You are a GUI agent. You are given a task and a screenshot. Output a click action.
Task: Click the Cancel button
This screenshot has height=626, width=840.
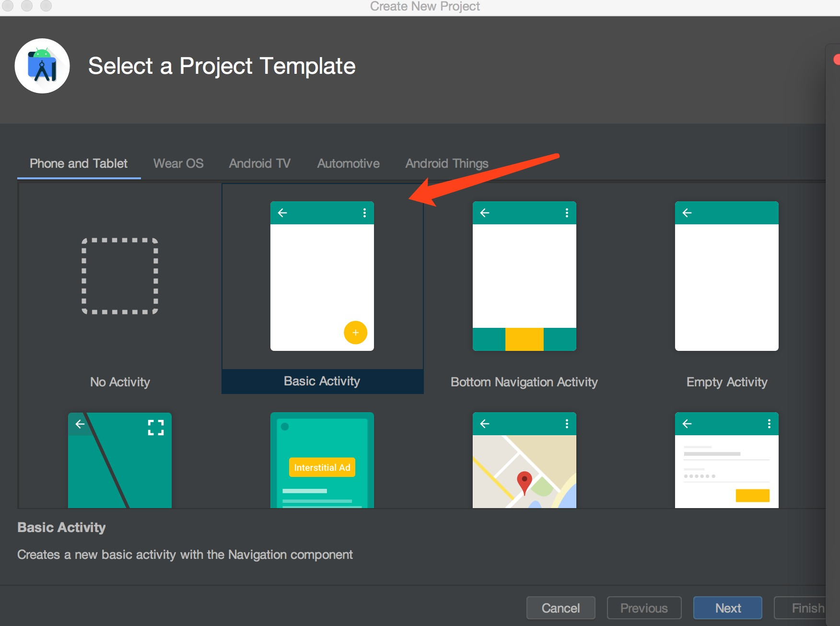(x=561, y=608)
